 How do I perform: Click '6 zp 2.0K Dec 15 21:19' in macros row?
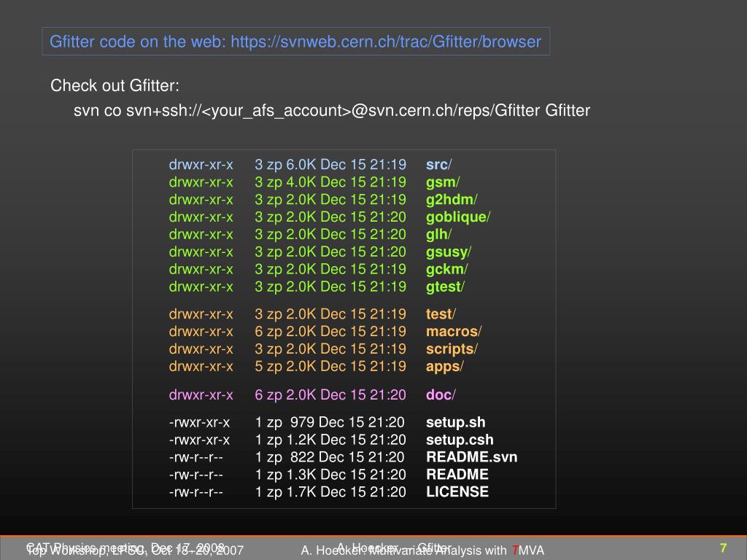pyautogui.click(x=330, y=332)
